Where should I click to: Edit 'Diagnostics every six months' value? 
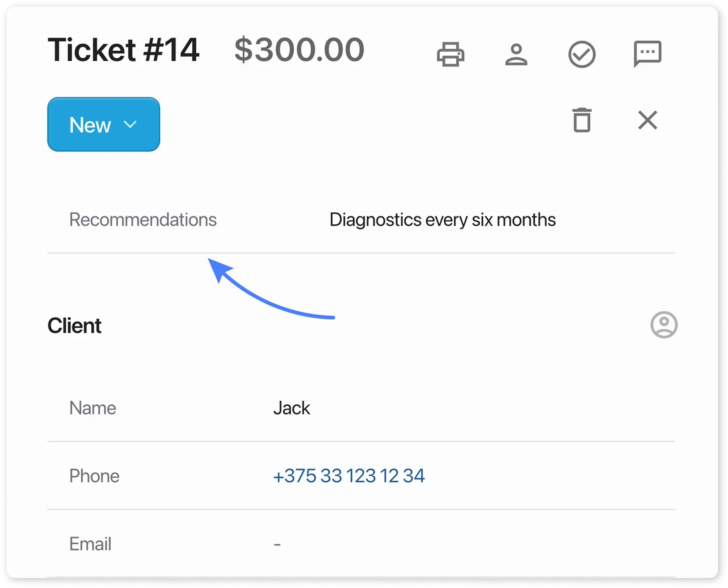[442, 220]
